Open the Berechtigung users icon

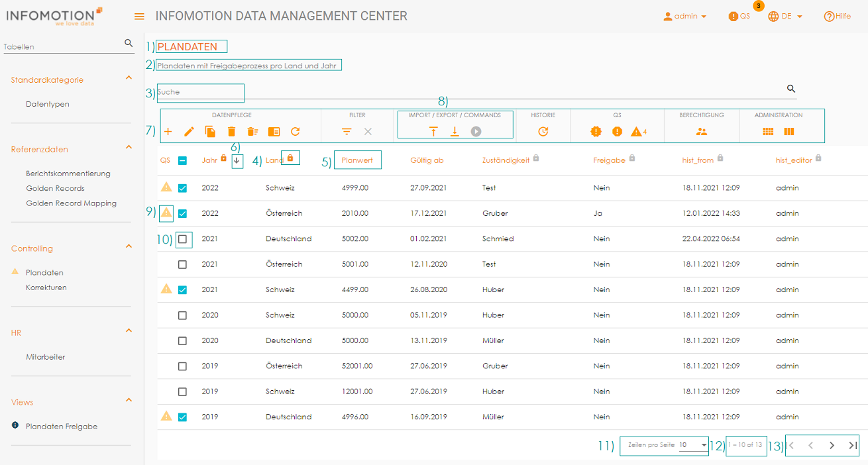coord(702,132)
